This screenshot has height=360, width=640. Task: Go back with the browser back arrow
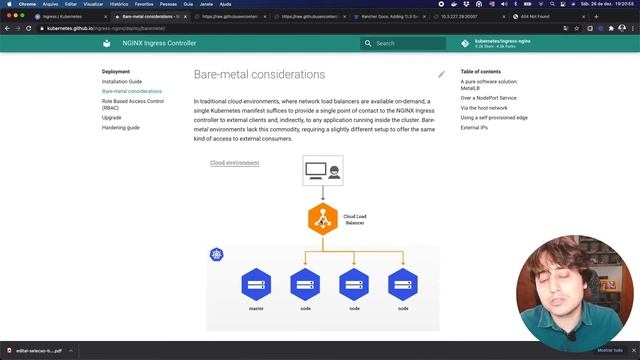tap(7, 29)
